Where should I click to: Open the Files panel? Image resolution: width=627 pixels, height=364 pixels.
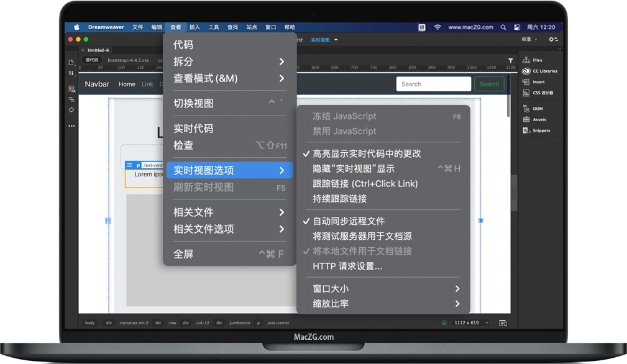(x=532, y=60)
